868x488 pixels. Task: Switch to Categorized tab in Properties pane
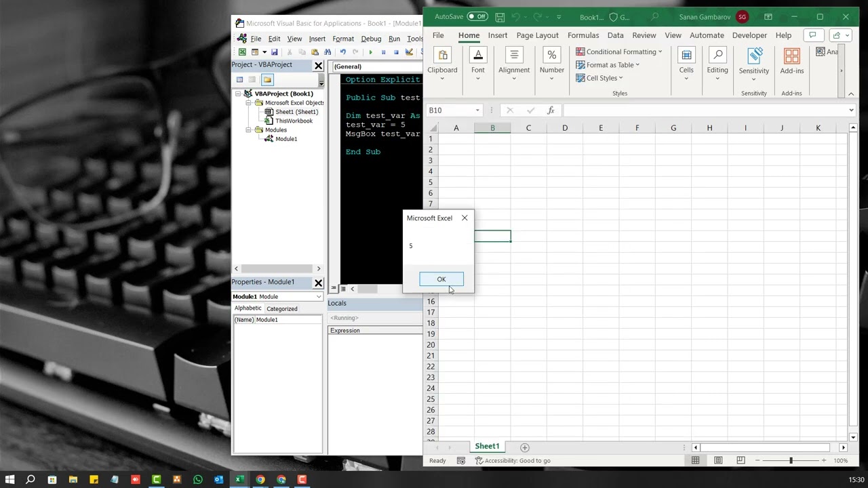(x=282, y=308)
